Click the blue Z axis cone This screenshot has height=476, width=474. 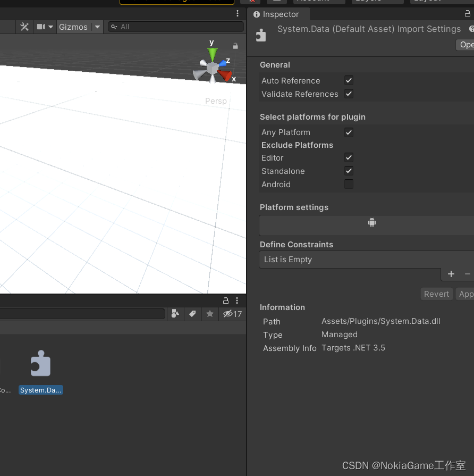click(x=223, y=63)
